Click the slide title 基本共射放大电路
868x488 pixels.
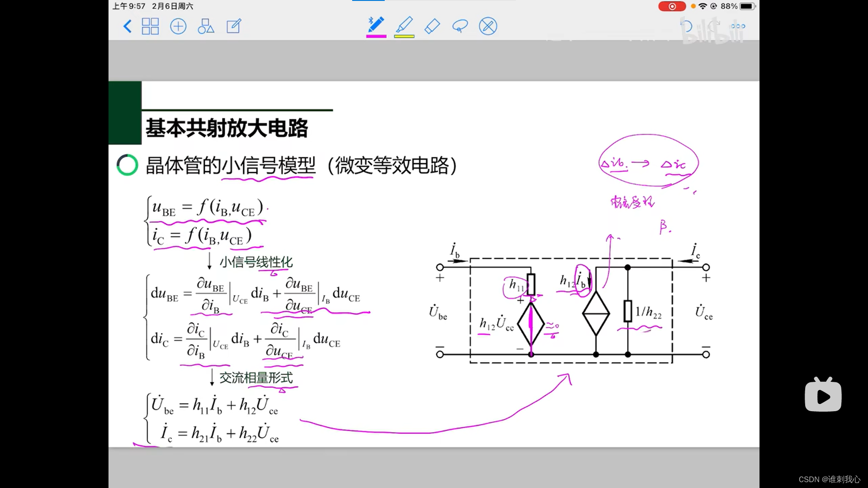226,128
